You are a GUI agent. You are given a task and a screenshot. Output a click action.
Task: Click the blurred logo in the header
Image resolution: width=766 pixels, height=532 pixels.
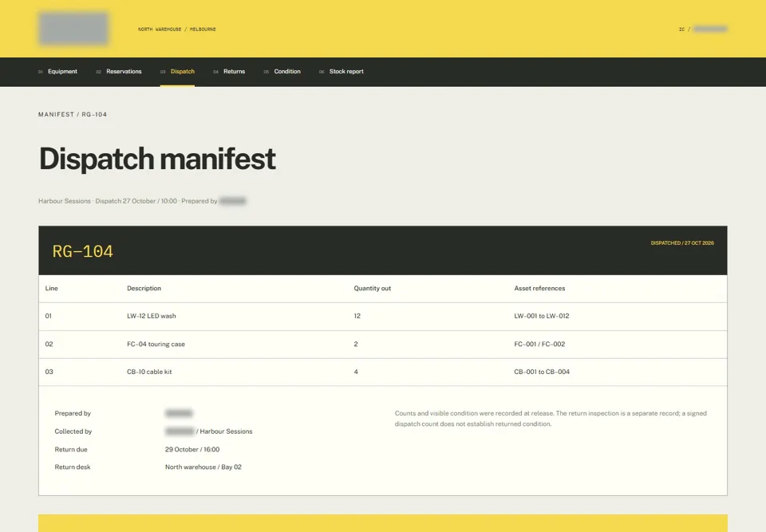click(x=73, y=29)
